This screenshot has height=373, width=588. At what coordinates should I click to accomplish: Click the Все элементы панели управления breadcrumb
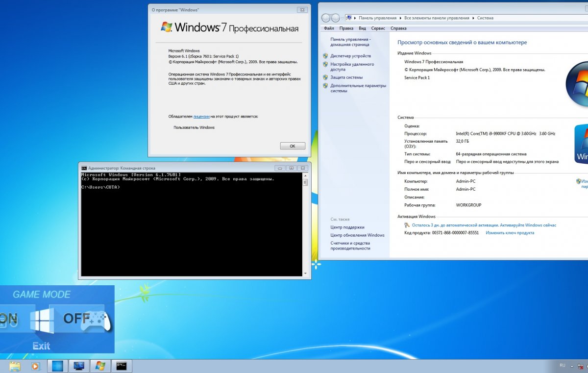437,18
